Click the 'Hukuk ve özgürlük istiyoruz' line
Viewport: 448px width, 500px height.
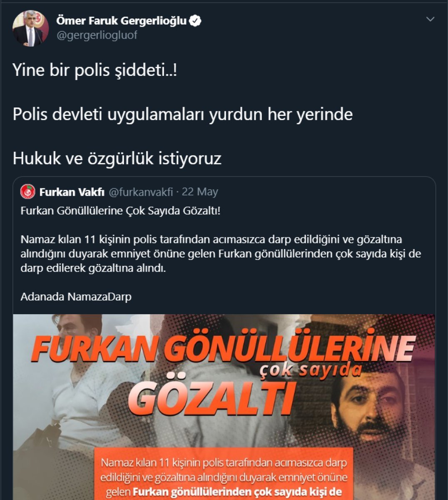tap(117, 158)
